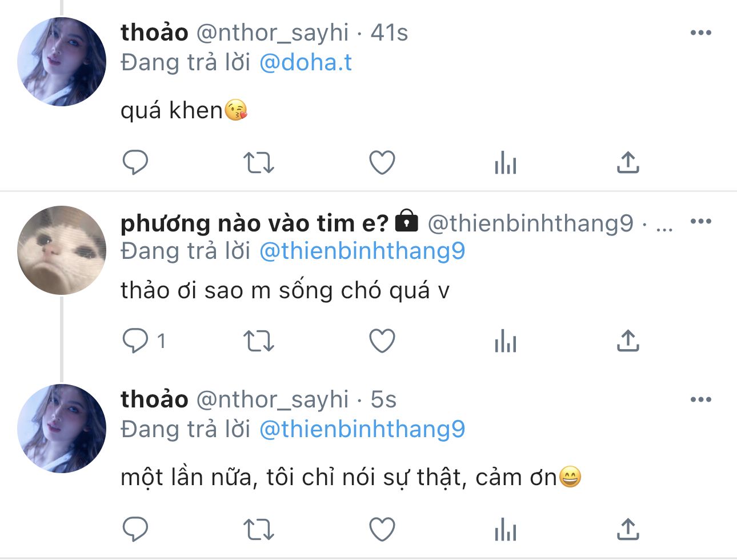Image resolution: width=737 pixels, height=560 pixels.
Task: Open more options for "quá khen" tweet
Action: tap(700, 33)
